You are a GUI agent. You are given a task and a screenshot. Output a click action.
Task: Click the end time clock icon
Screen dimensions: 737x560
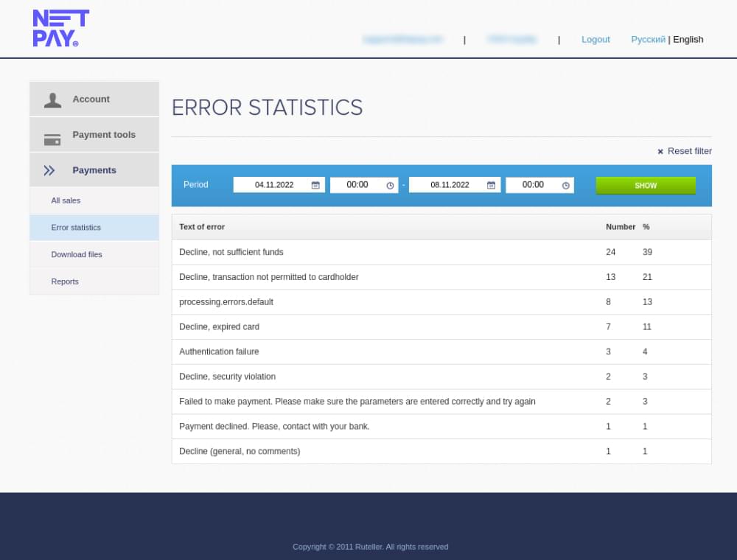tap(565, 186)
